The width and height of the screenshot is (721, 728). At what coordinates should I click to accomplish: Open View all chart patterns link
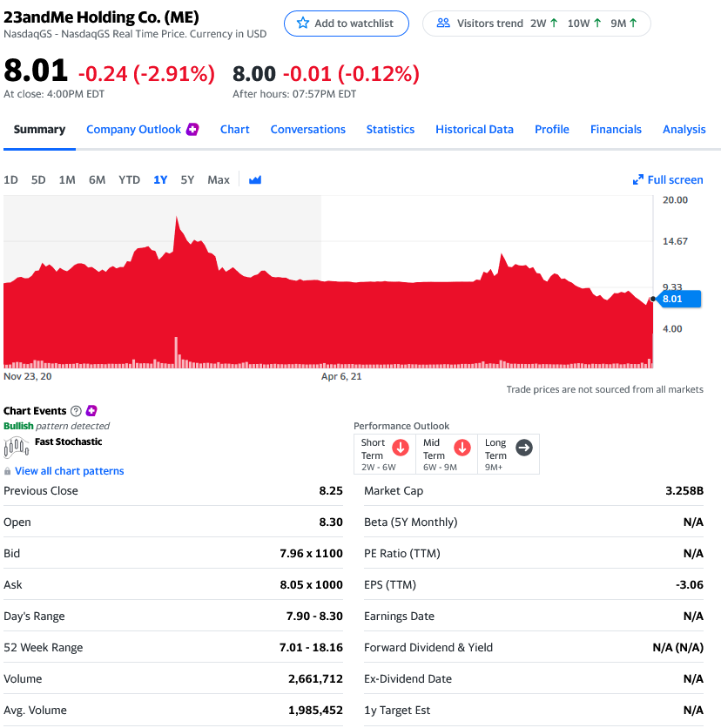(x=70, y=471)
